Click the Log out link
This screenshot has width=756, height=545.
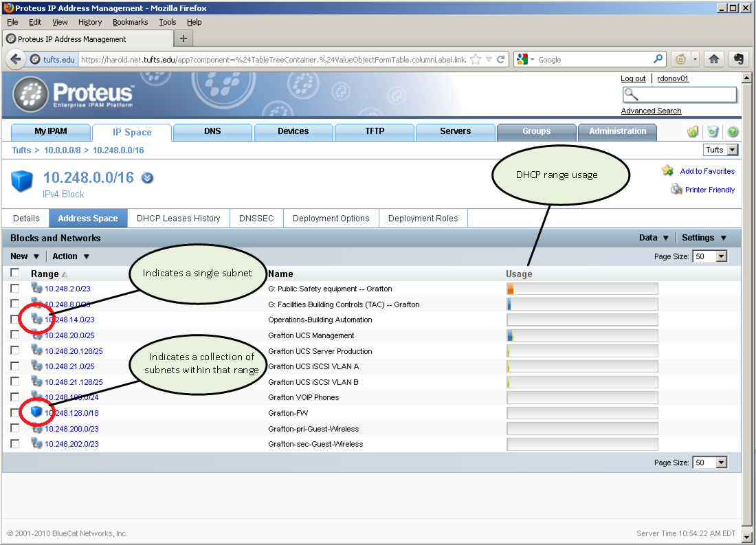coord(632,78)
